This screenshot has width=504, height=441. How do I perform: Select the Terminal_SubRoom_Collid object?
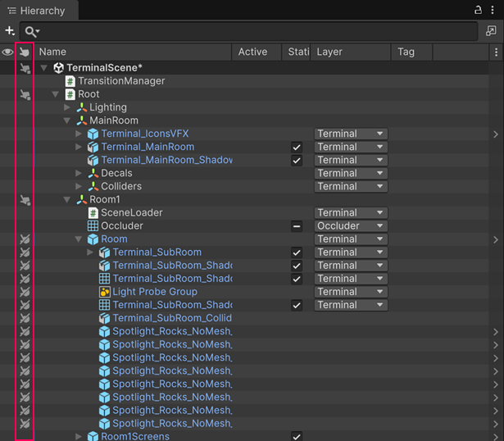click(172, 318)
